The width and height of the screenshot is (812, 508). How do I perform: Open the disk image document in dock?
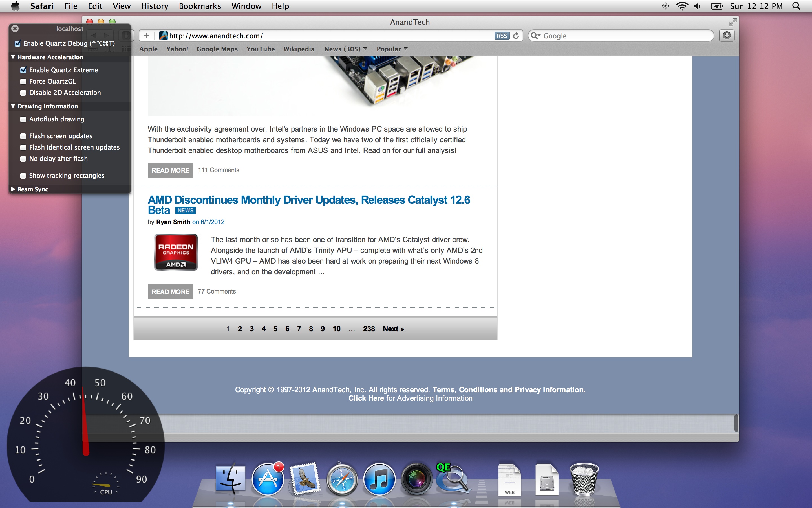click(x=547, y=479)
